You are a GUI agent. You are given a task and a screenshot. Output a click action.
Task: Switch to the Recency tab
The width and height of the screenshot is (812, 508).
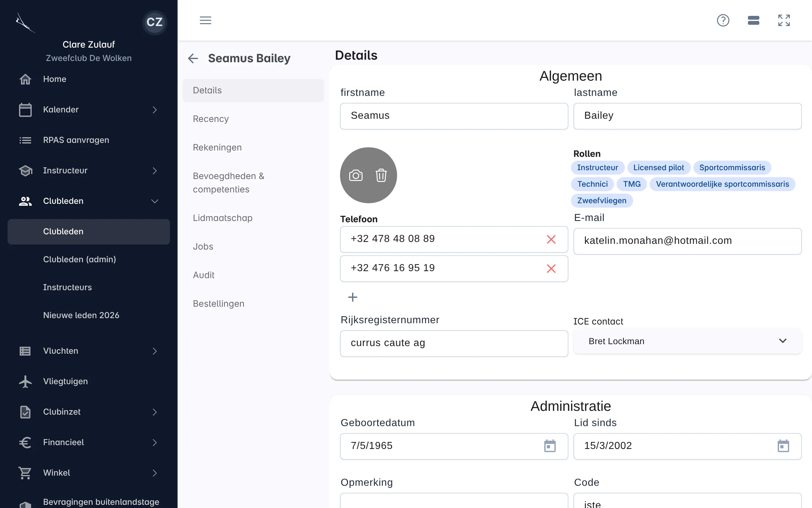click(x=253, y=119)
